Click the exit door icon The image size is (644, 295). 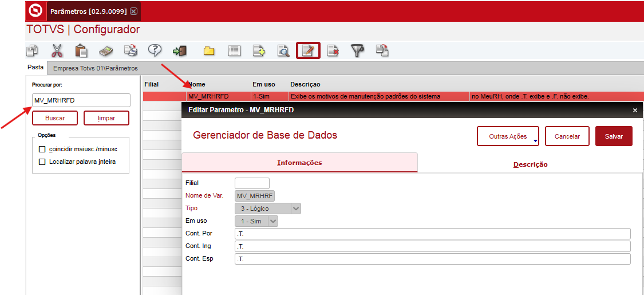click(180, 51)
